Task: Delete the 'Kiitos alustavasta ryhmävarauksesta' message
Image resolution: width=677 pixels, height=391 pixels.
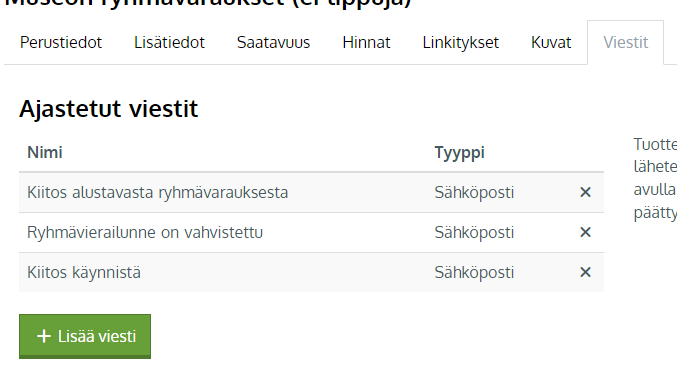Action: pos(585,192)
